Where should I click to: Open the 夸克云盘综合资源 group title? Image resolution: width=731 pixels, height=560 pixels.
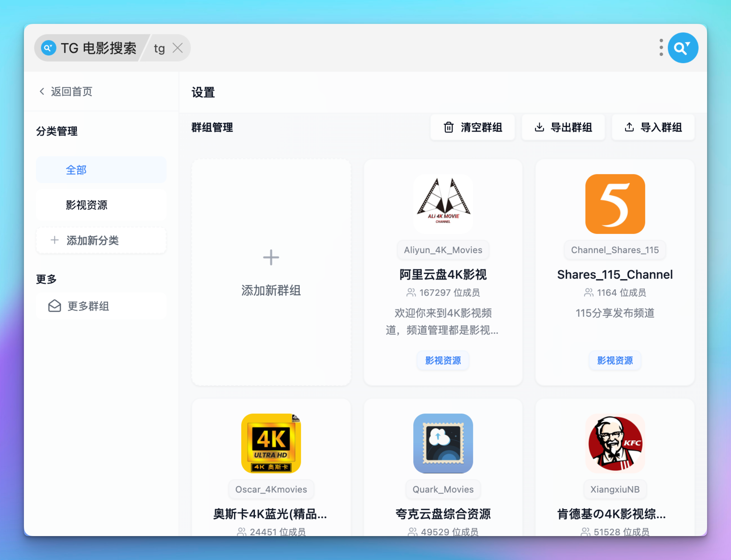[443, 514]
